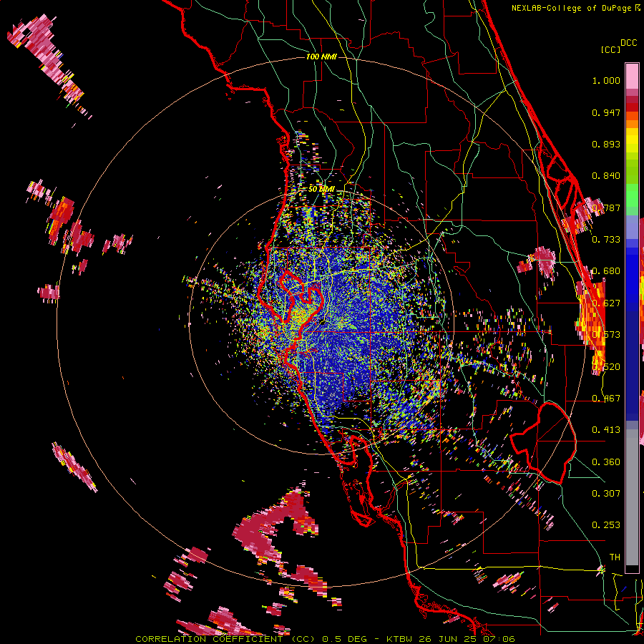Screen dimensions: 644x644
Task: Click the 100 NMI range ring label
Action: tap(321, 57)
